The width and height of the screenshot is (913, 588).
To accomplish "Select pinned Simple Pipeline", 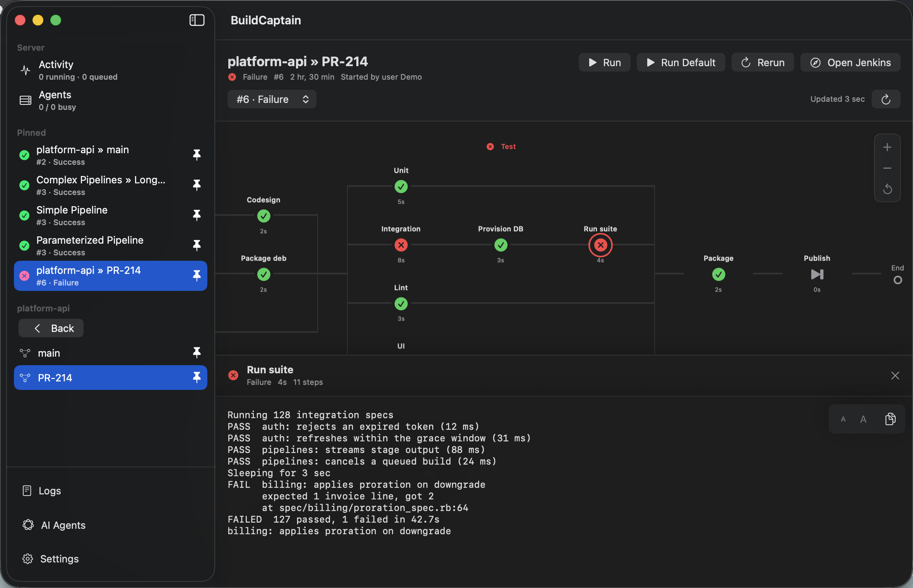I will coord(110,215).
